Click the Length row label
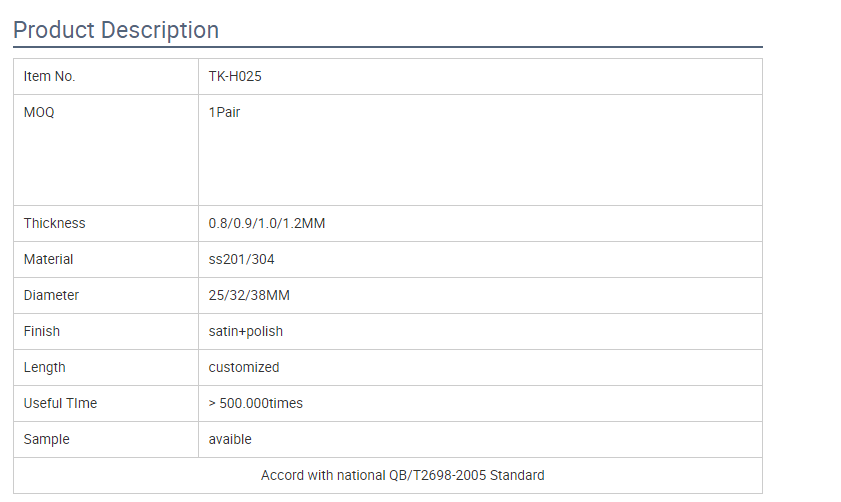 click(45, 367)
